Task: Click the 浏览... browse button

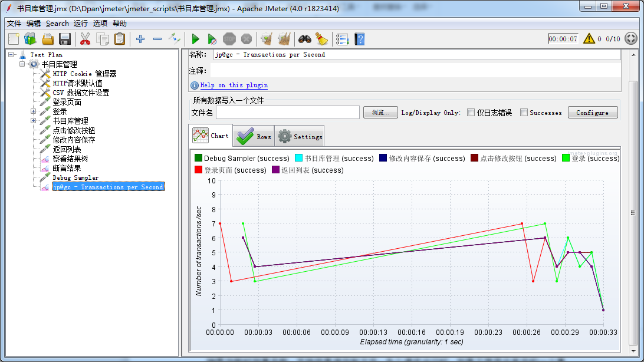Action: click(x=380, y=113)
